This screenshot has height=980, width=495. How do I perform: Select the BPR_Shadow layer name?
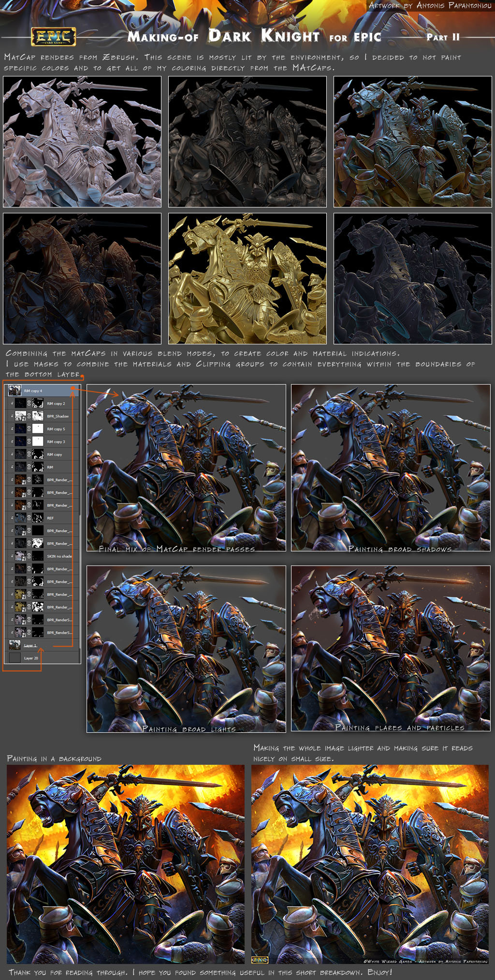[58, 416]
